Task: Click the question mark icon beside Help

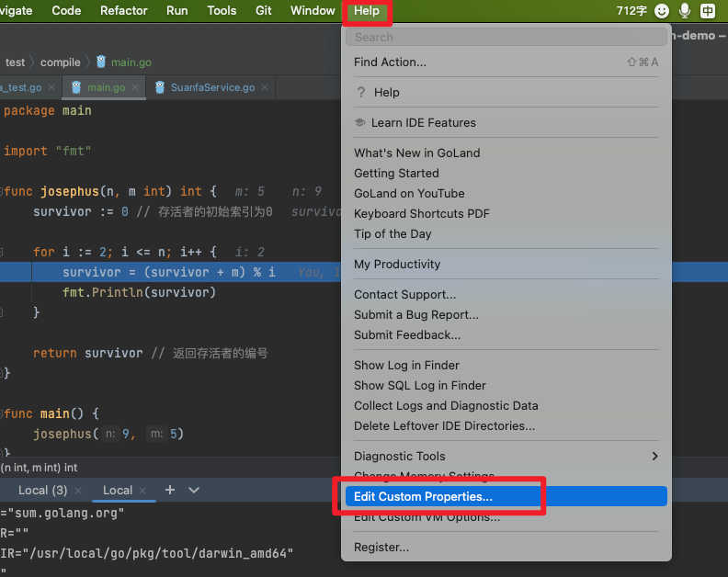Action: point(360,93)
